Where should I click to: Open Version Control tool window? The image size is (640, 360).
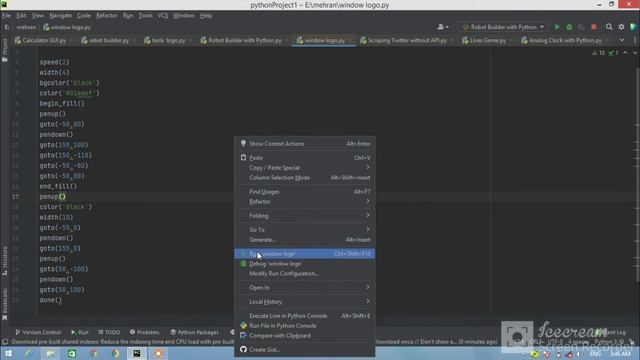(38, 332)
